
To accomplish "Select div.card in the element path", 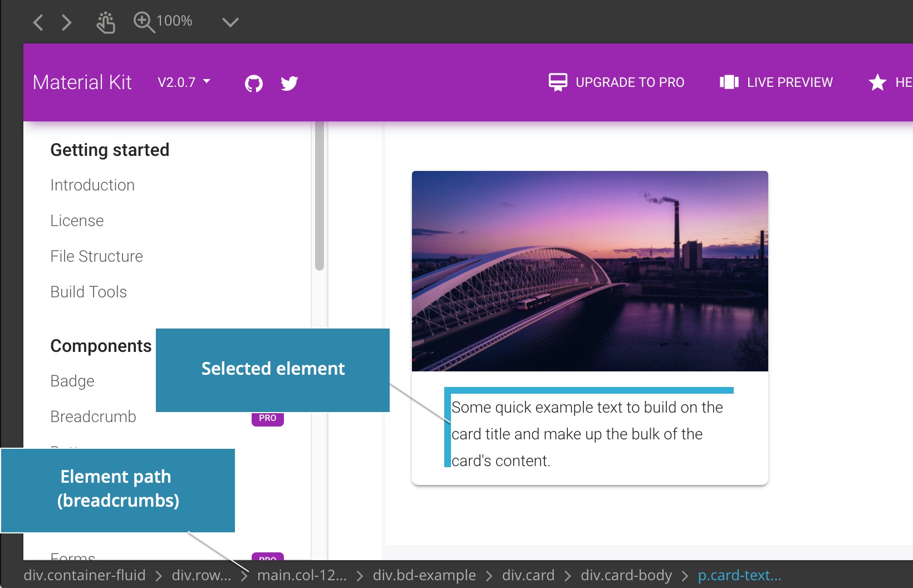I will click(x=528, y=575).
